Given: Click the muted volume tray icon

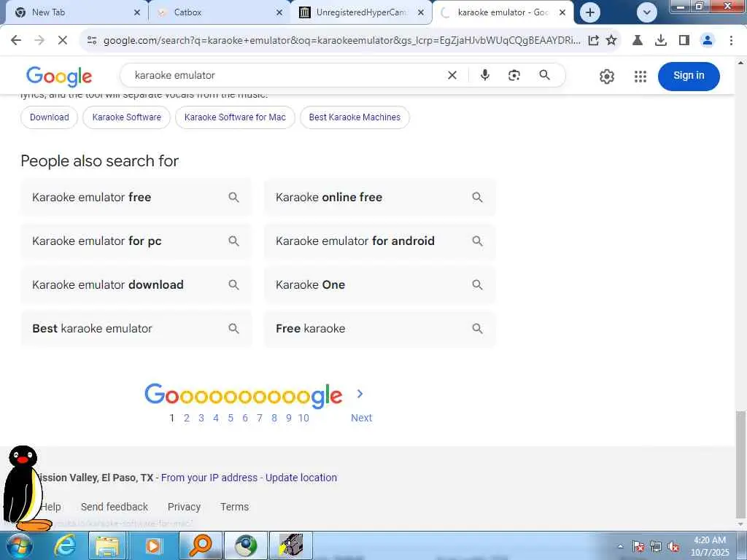Looking at the screenshot, I should click(x=673, y=547).
